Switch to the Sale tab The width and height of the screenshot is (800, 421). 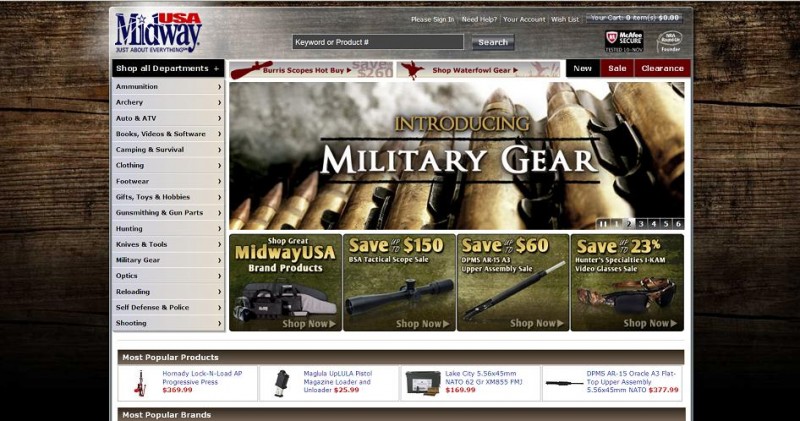pos(617,68)
